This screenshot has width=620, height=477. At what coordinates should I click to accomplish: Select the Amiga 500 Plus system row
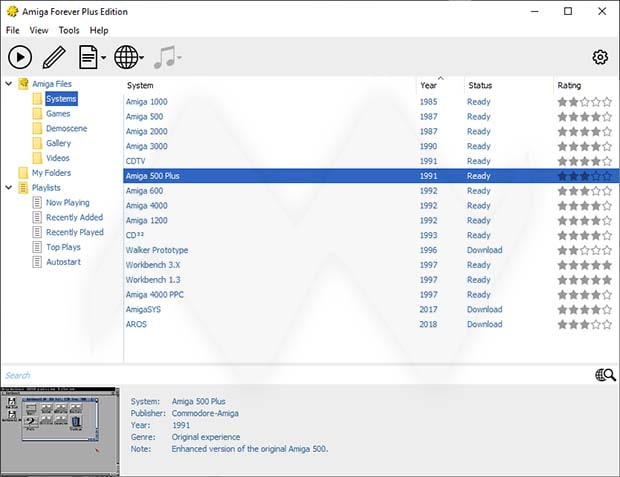click(371, 176)
